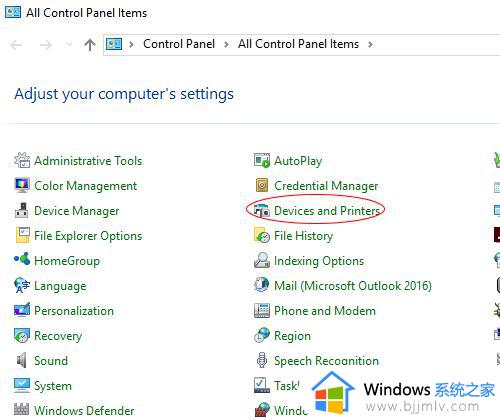Select Control Panel in the address breadcrumb
500x420 pixels.
(x=179, y=44)
